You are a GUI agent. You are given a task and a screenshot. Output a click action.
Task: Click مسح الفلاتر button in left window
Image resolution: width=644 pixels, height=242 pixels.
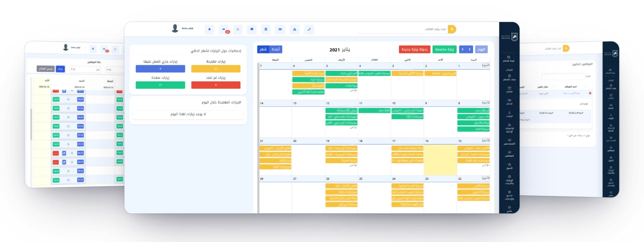point(46,69)
